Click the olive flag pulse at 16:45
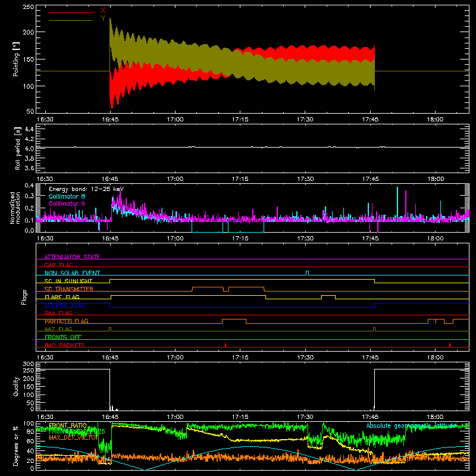 click(110, 329)
